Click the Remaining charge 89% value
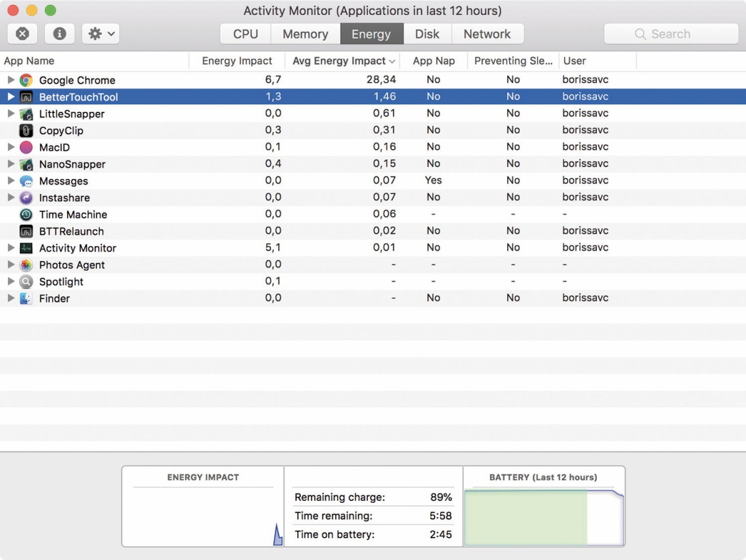The image size is (746, 560). tap(441, 497)
